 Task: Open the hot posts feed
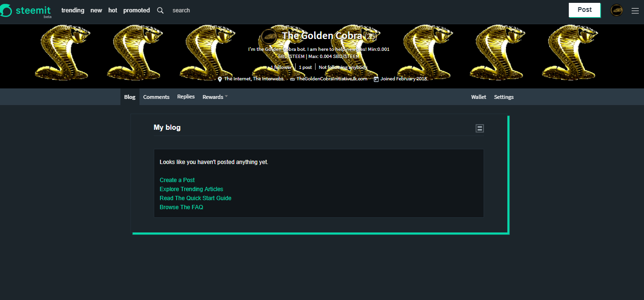113,10
